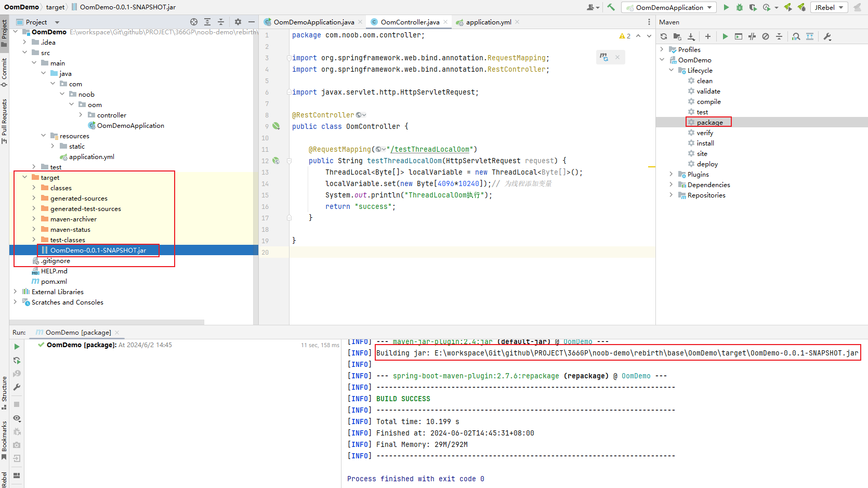Switch to OomController.java tab

[410, 22]
